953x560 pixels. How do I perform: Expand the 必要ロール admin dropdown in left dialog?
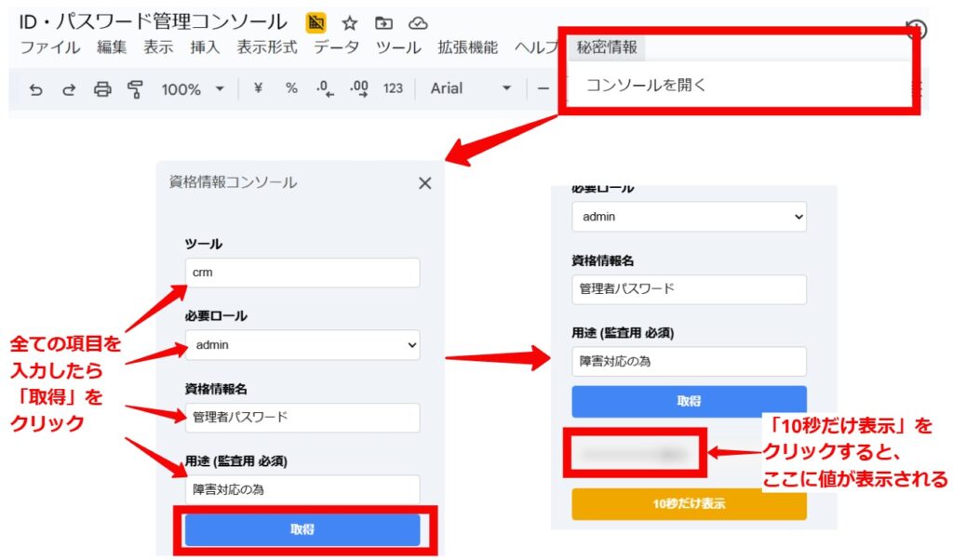[x=302, y=345]
